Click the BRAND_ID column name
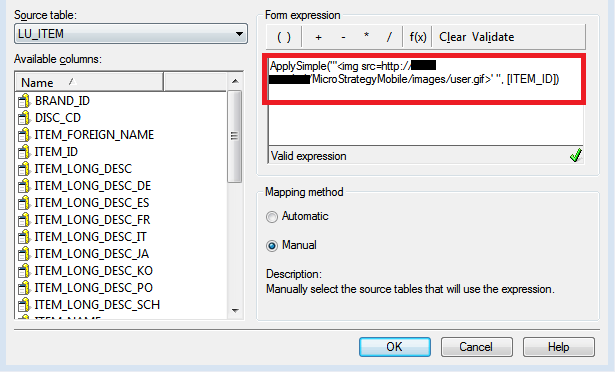 click(62, 101)
